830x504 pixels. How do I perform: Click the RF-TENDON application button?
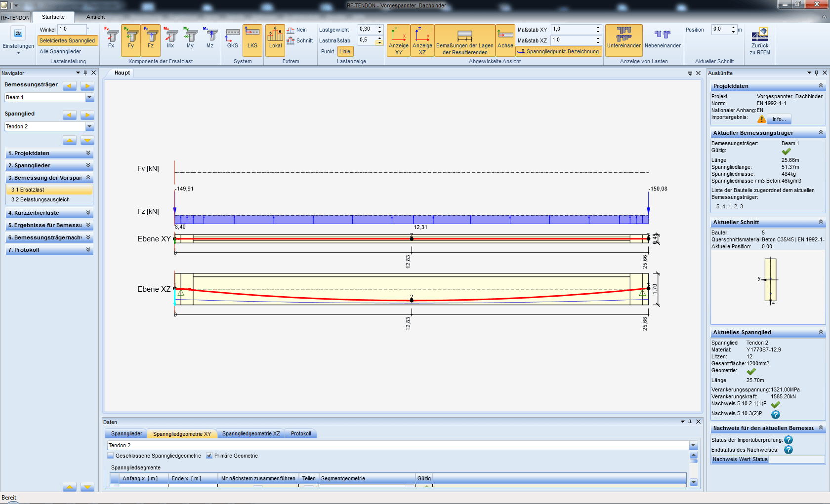[15, 17]
